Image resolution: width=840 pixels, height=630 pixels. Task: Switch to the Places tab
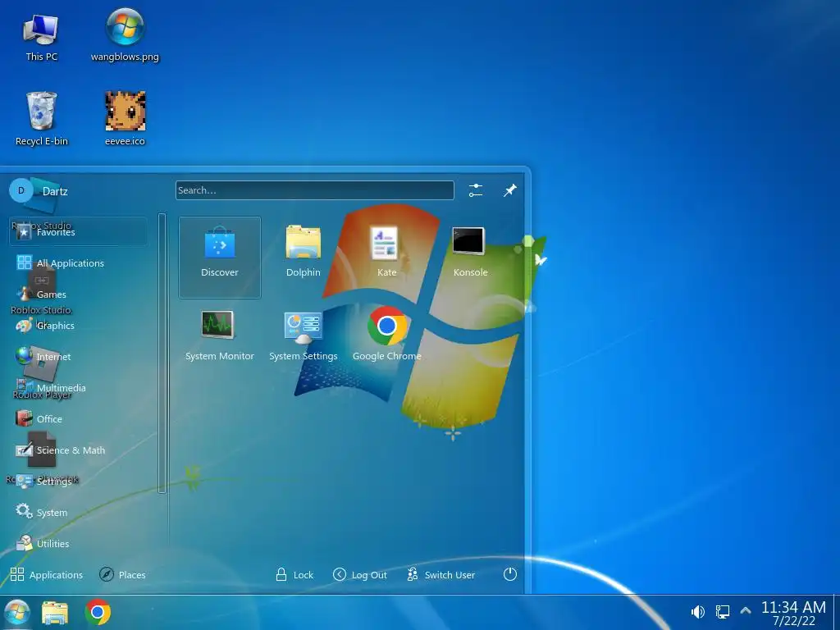123,575
